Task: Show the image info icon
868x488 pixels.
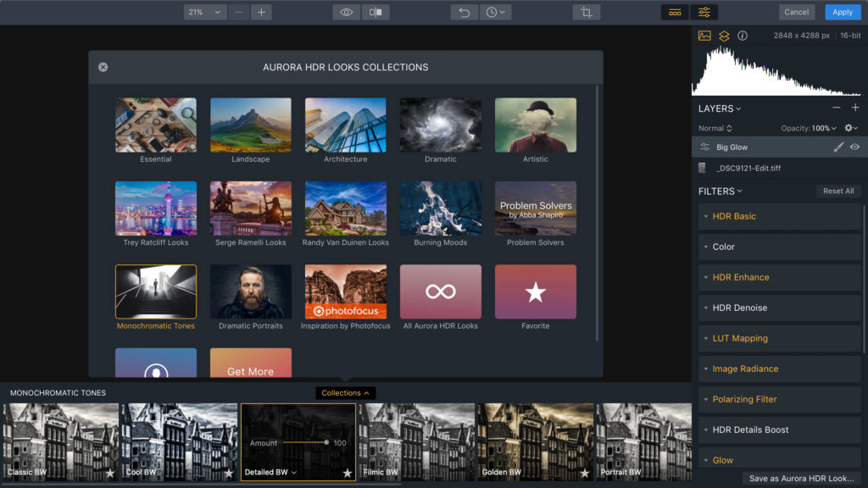Action: point(743,36)
